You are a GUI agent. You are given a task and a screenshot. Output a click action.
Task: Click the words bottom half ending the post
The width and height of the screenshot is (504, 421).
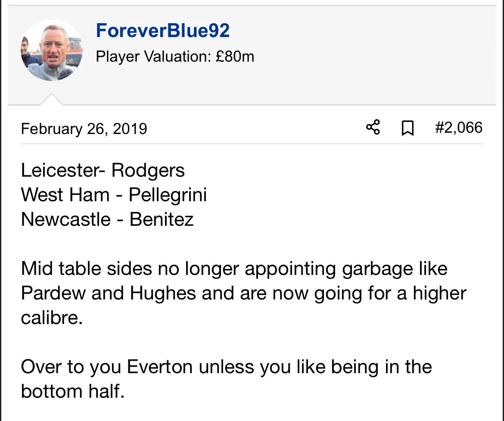[x=72, y=392]
